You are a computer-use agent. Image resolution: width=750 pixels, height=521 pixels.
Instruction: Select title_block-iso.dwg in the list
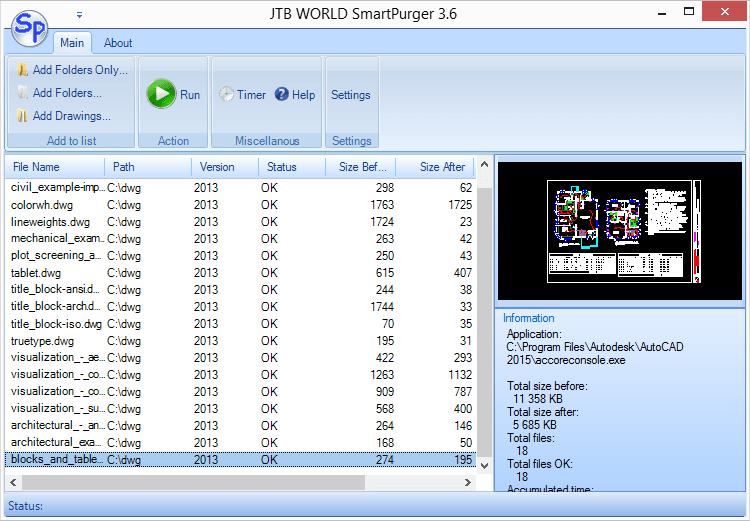pos(241,323)
